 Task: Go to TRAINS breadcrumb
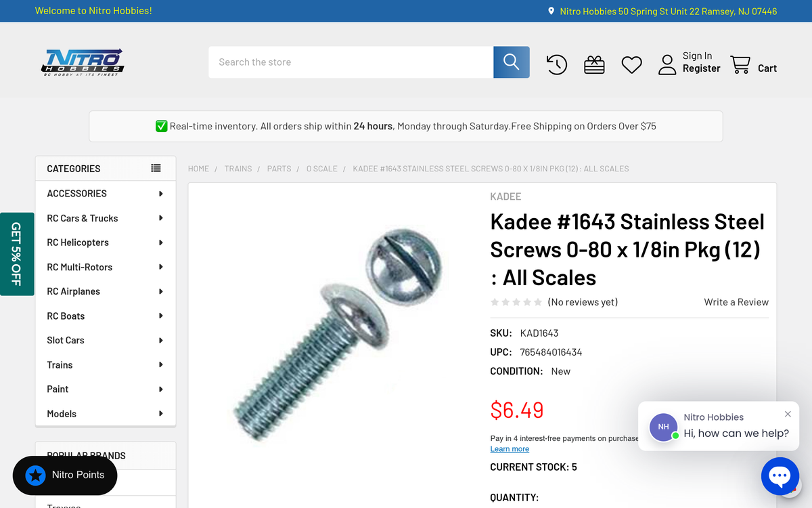(238, 169)
